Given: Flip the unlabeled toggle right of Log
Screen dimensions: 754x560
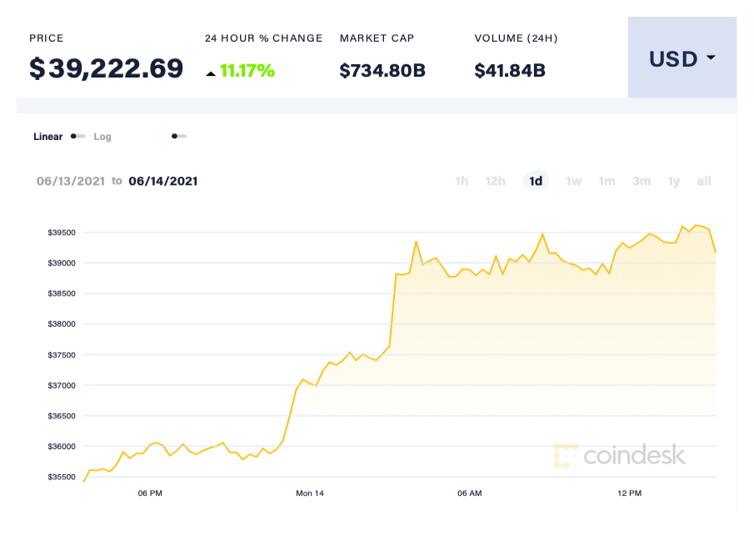Looking at the screenshot, I should click(x=178, y=136).
